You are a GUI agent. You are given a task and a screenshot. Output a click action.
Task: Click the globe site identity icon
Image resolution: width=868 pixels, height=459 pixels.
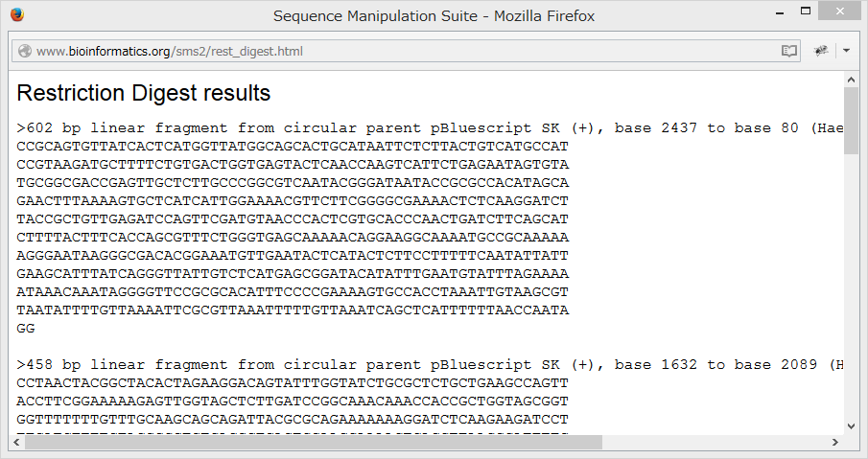[25, 51]
